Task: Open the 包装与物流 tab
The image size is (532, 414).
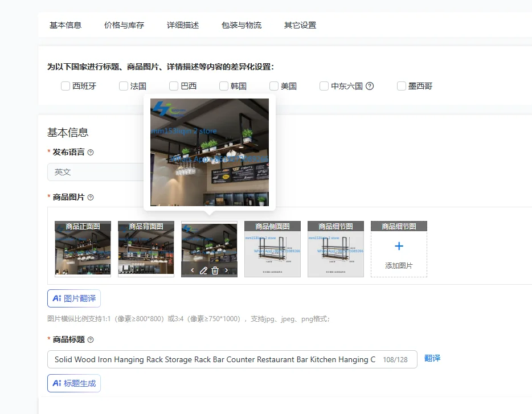Action: pos(242,25)
